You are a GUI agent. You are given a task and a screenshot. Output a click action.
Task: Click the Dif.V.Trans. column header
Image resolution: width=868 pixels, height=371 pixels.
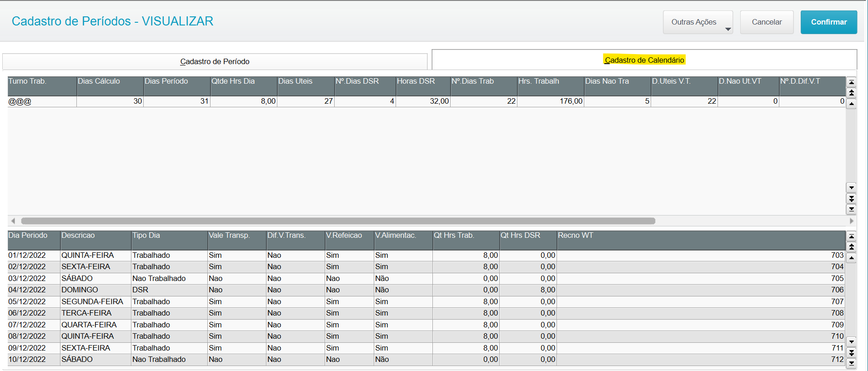(x=296, y=240)
